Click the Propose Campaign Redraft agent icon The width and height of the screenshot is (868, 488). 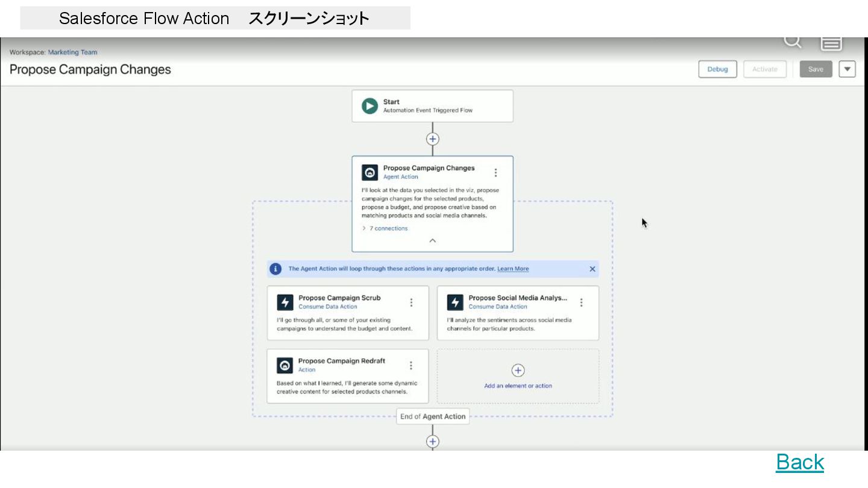click(x=285, y=365)
